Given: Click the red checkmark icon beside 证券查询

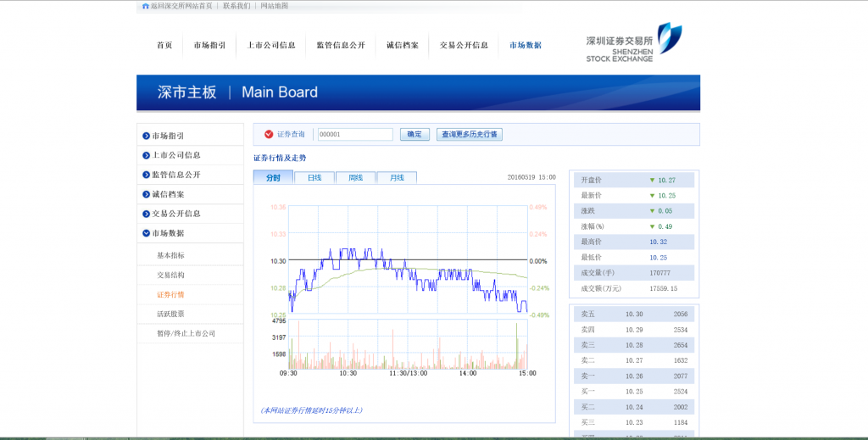Looking at the screenshot, I should 269,135.
